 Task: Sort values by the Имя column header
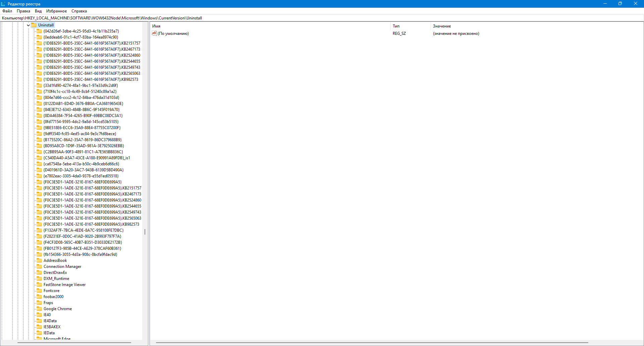[270, 26]
